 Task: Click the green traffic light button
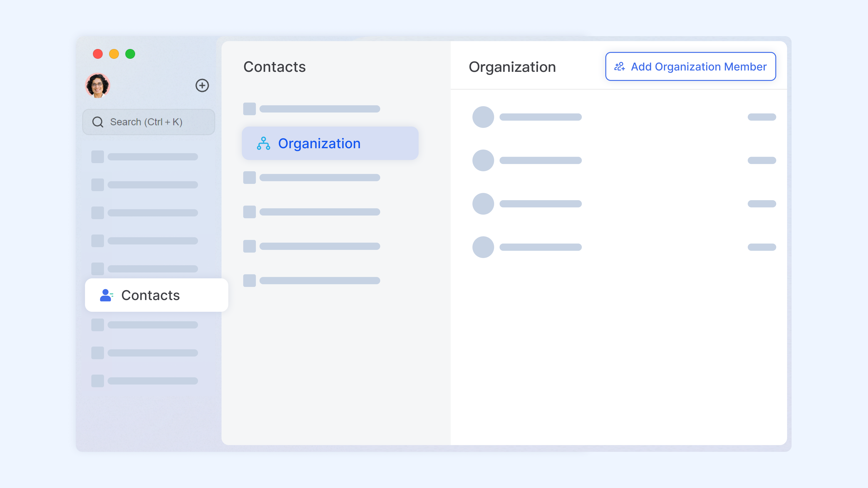[130, 54]
